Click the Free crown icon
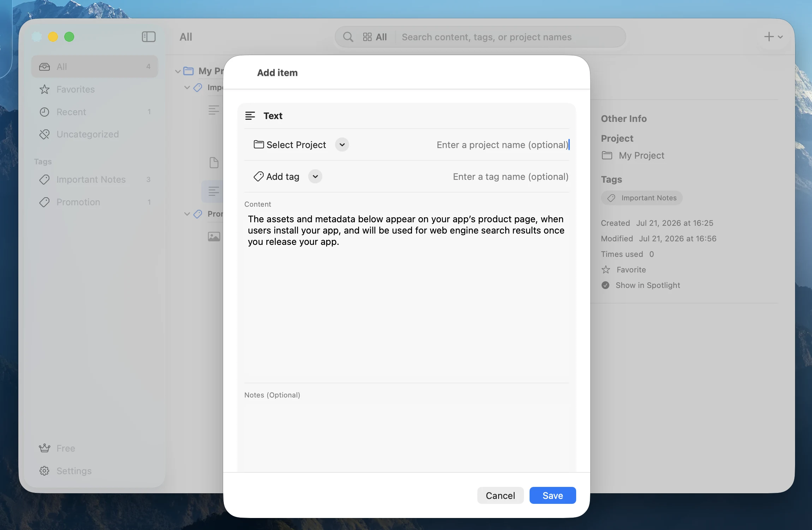The width and height of the screenshot is (812, 530). 44,448
